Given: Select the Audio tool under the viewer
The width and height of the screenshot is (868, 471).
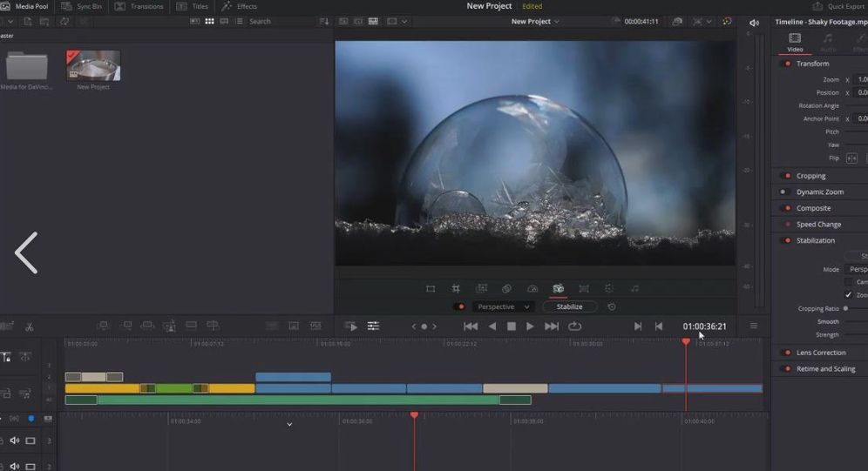Looking at the screenshot, I should tap(634, 288).
